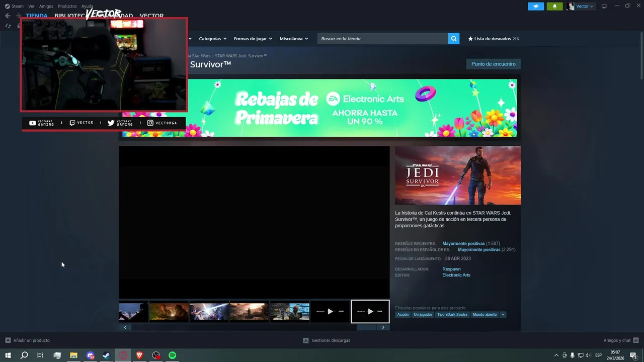
Task: Expand the Formas de jugar dropdown
Action: [253, 39]
